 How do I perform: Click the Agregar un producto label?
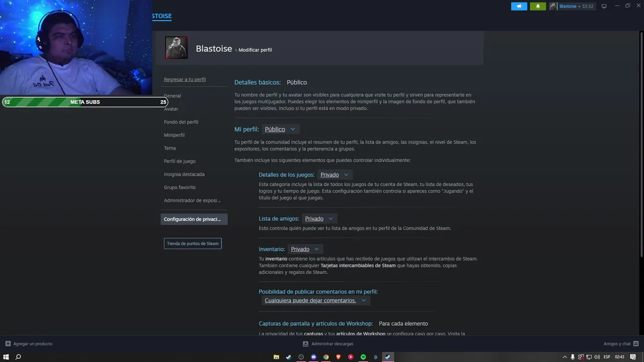coord(33,344)
